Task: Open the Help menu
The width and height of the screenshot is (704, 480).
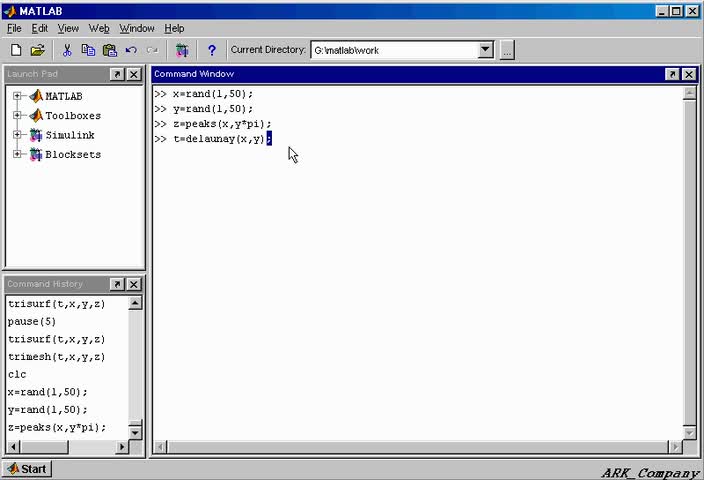Action: (x=174, y=28)
